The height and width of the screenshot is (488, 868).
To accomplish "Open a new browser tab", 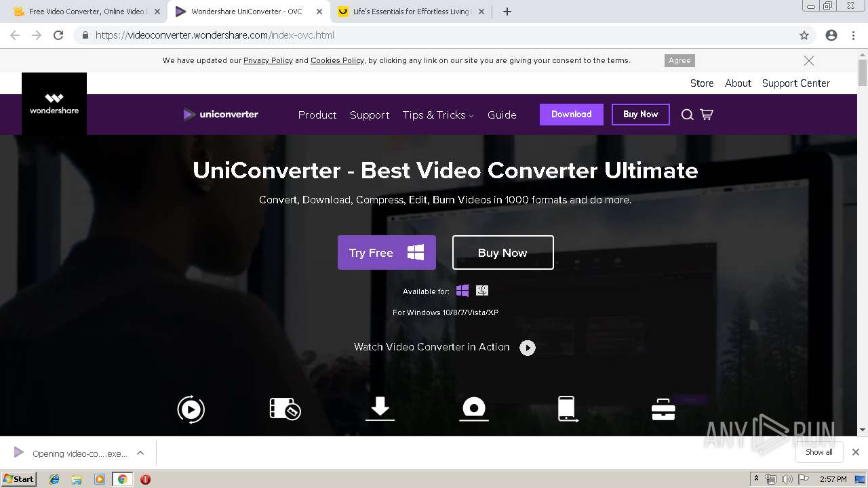I will click(507, 12).
